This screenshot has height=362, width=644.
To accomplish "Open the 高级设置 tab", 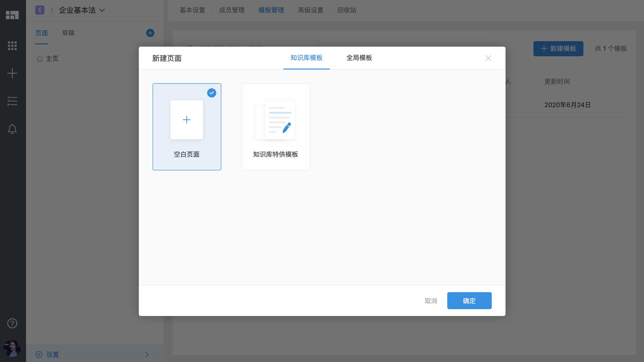I will [311, 10].
